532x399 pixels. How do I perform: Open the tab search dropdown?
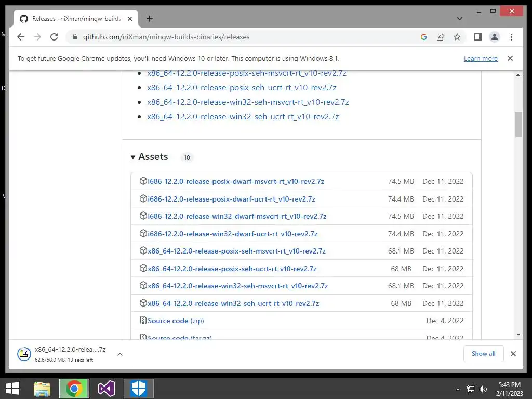459,19
